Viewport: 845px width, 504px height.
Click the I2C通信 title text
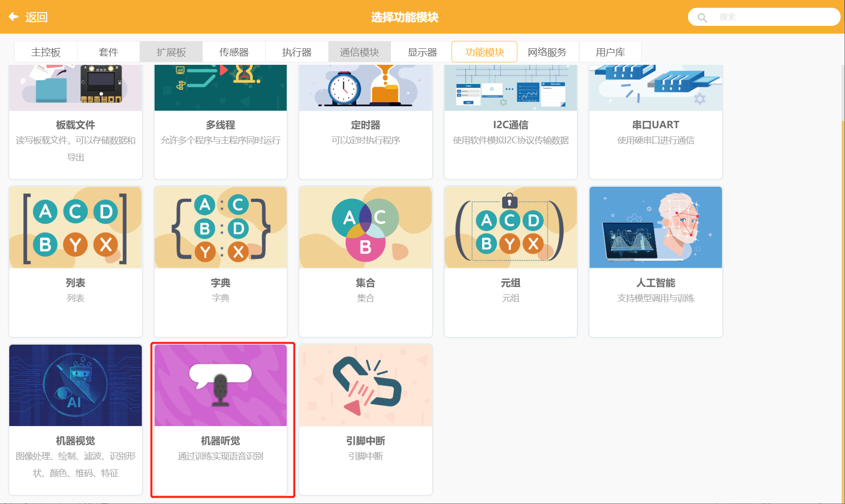pos(511,125)
